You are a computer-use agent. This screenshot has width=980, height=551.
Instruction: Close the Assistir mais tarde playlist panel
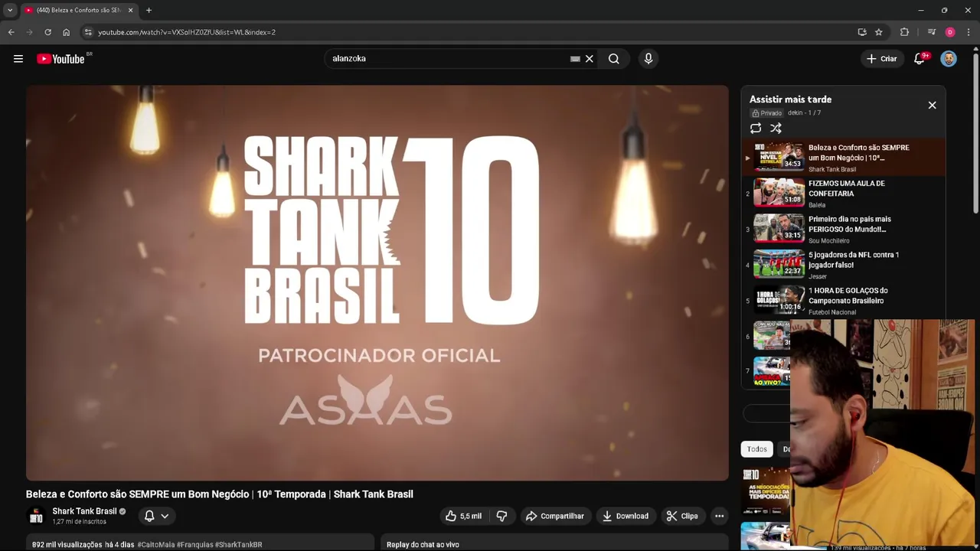[x=933, y=105]
